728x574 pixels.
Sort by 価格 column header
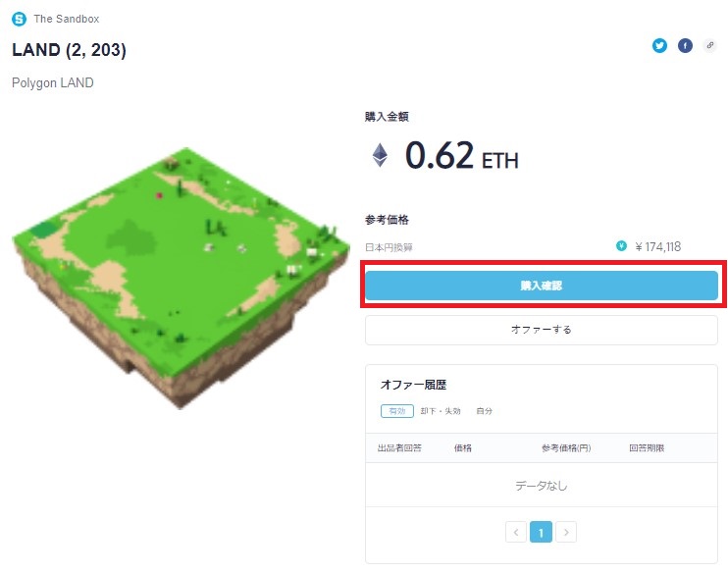point(463,448)
